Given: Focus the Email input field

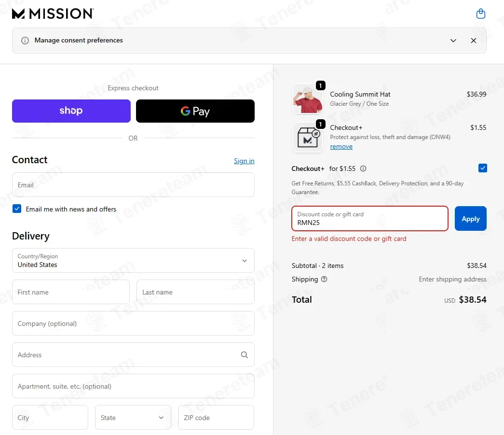Looking at the screenshot, I should (x=133, y=185).
